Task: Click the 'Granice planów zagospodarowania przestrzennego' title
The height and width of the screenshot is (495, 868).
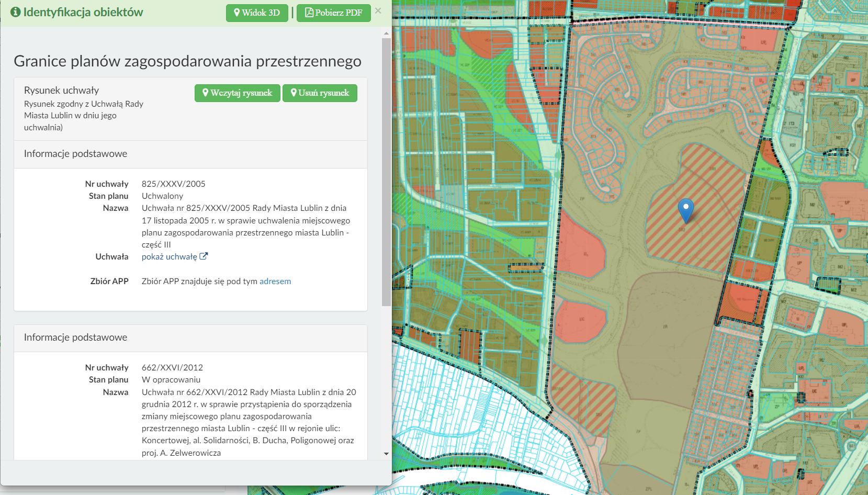Action: tap(187, 61)
